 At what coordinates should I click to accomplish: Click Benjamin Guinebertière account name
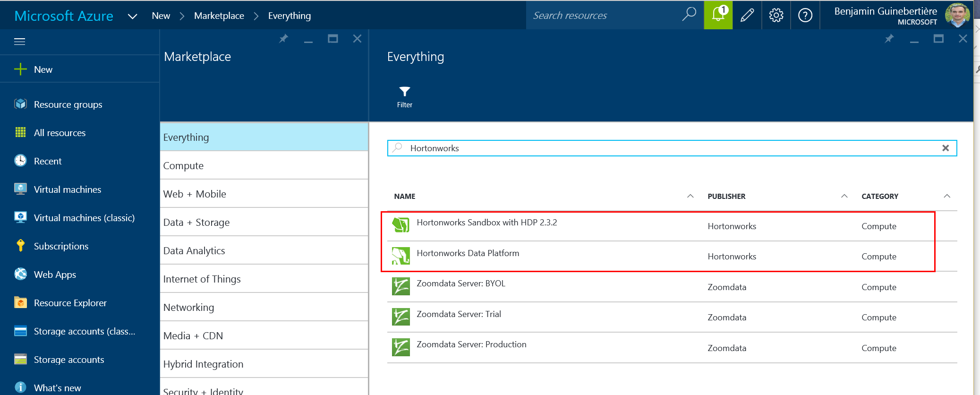[x=886, y=11]
